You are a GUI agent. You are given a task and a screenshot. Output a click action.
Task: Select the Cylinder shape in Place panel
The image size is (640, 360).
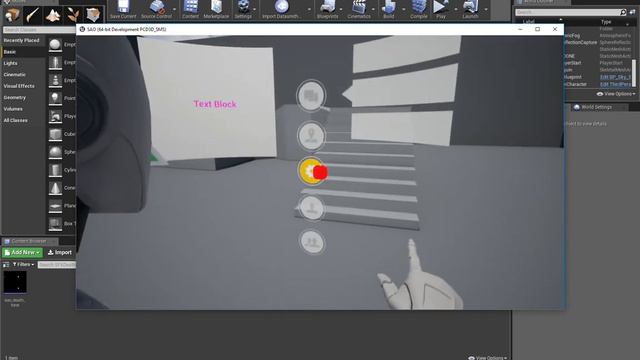coord(55,170)
